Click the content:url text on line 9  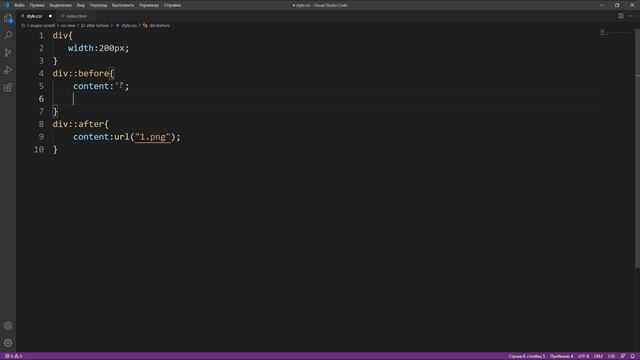click(x=101, y=137)
